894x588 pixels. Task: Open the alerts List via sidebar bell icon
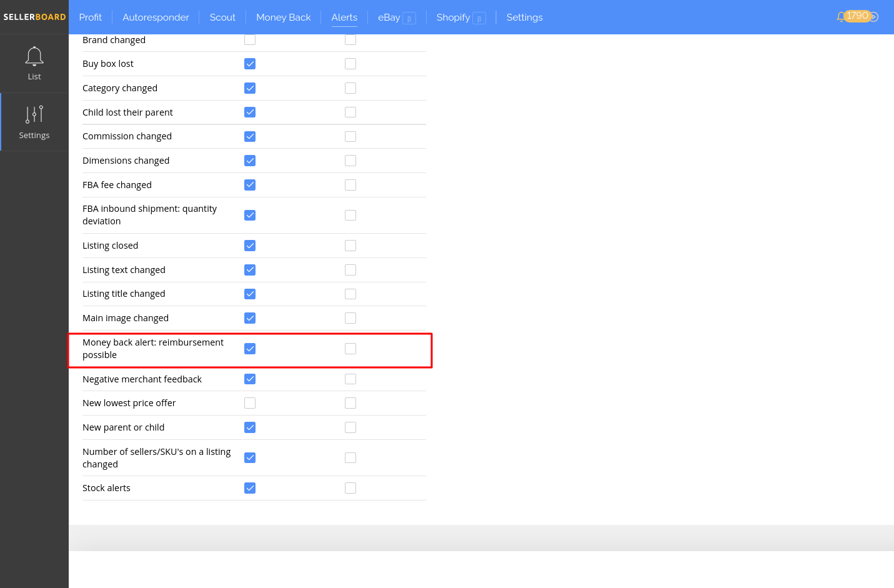[34, 62]
